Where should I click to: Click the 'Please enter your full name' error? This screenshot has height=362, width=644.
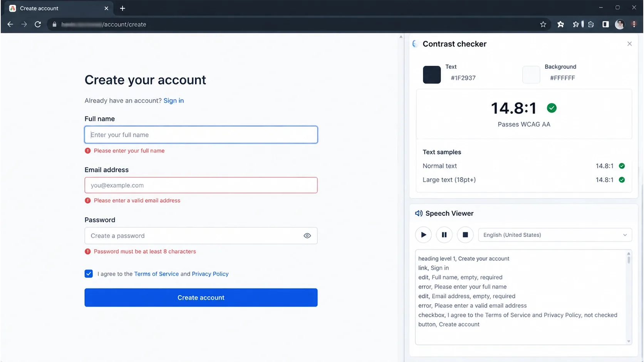tap(129, 151)
